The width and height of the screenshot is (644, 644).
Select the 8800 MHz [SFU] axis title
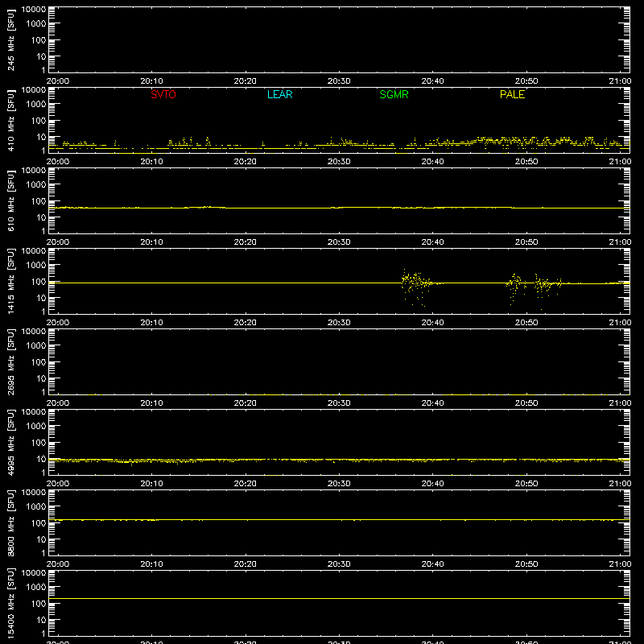(x=10, y=522)
